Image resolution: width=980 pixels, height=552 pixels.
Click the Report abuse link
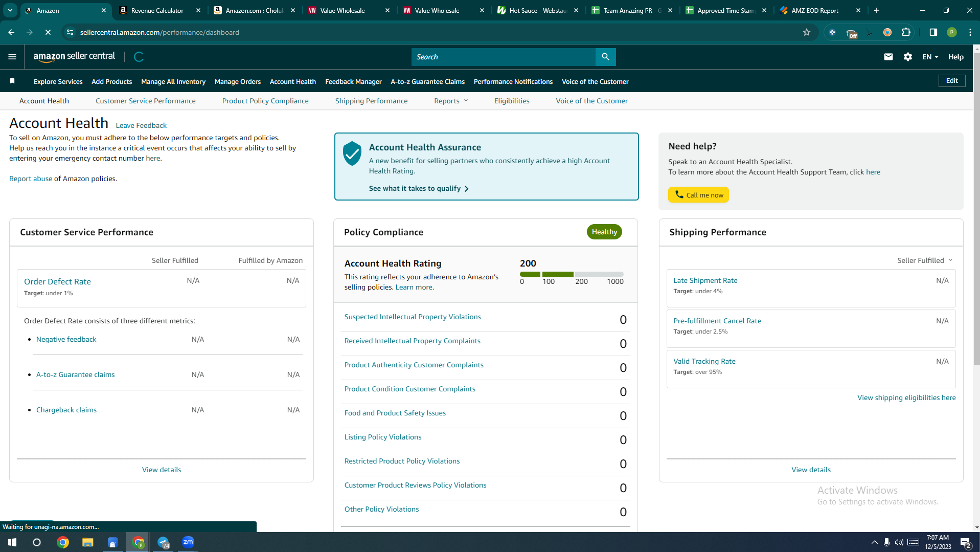pyautogui.click(x=31, y=179)
